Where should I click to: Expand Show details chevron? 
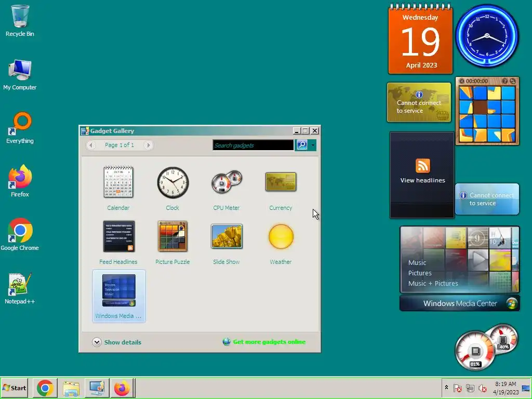tap(97, 342)
